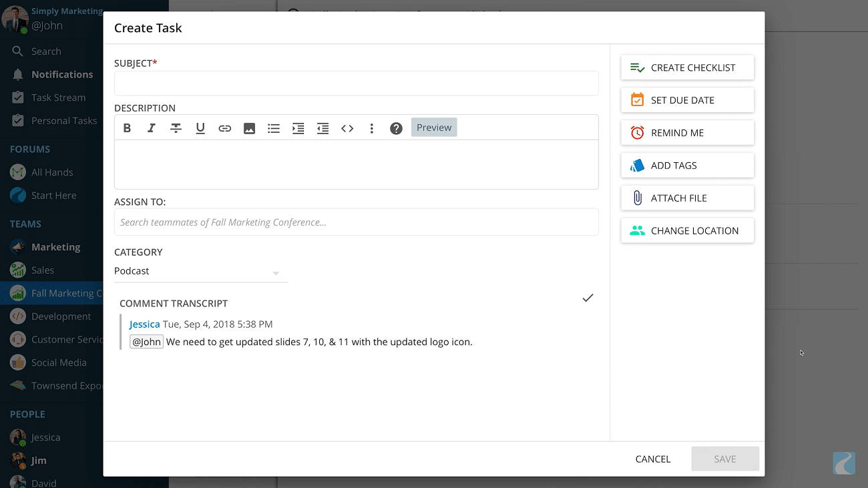The image size is (868, 488).
Task: Open Search in the sidebar
Action: (45, 51)
